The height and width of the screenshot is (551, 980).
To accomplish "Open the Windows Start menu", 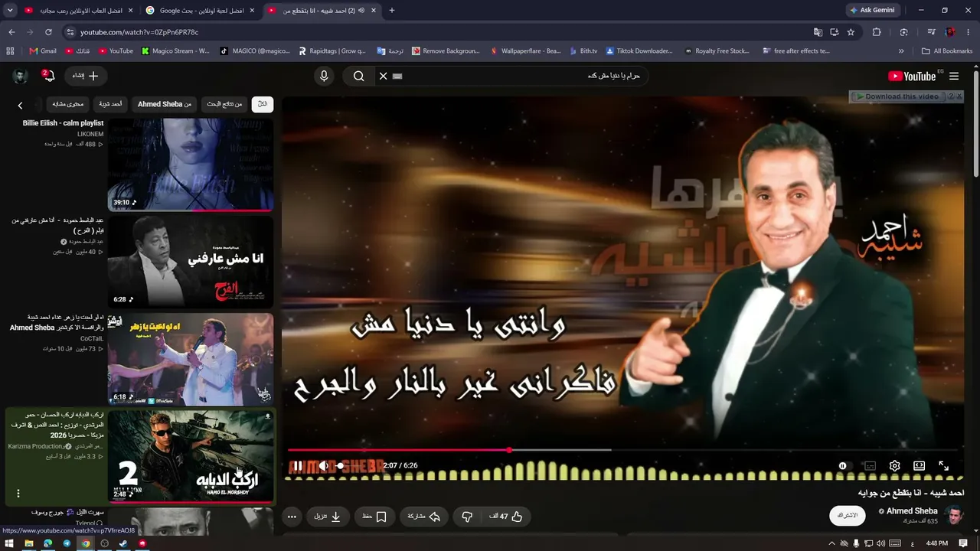I will (x=9, y=543).
